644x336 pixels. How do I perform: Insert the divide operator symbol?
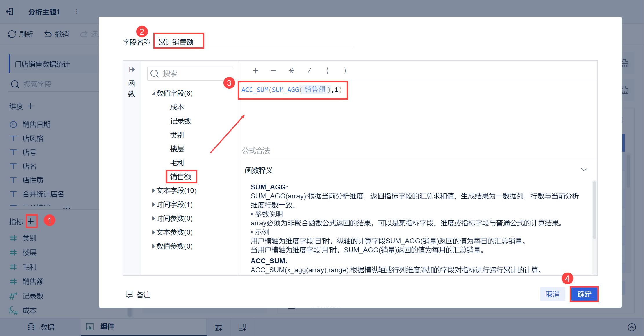tap(309, 71)
